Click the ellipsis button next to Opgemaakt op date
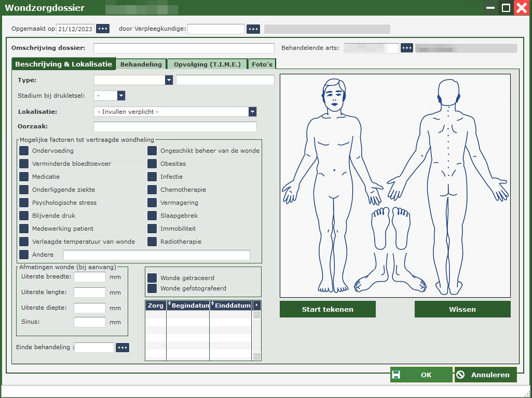The width and height of the screenshot is (532, 398). (x=103, y=29)
